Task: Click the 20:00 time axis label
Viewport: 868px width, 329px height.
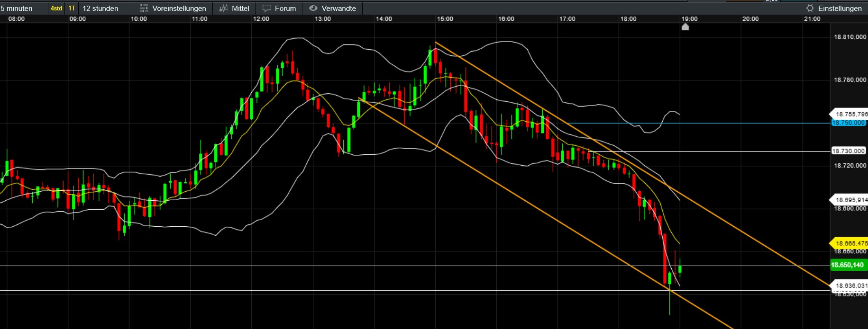Action: [x=750, y=19]
